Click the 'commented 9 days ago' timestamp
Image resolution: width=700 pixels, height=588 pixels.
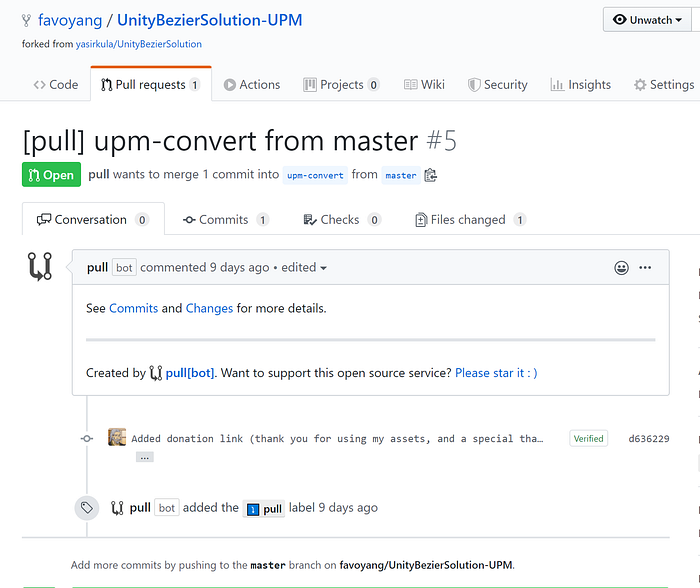point(205,267)
